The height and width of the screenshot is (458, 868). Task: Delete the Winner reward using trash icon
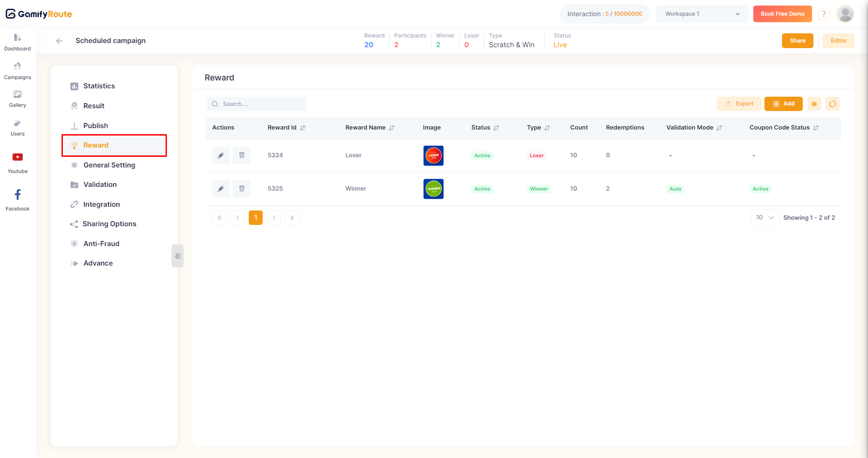tap(241, 189)
